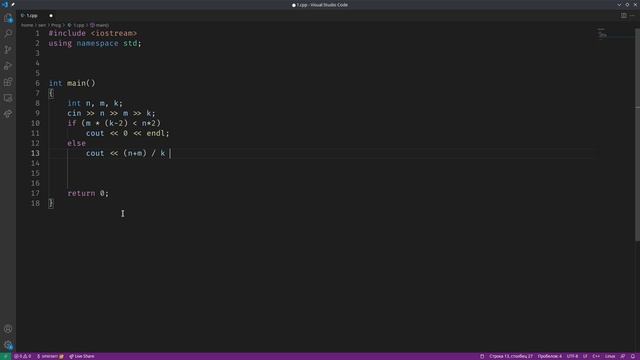Screen dimensions: 640x360
Task: Click 'cout << (n+m) / k' line
Action: [126, 153]
